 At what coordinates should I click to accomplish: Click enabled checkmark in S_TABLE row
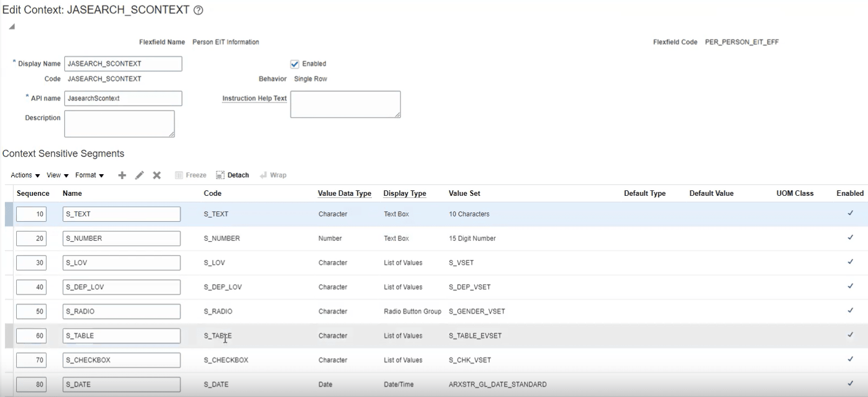[850, 335]
